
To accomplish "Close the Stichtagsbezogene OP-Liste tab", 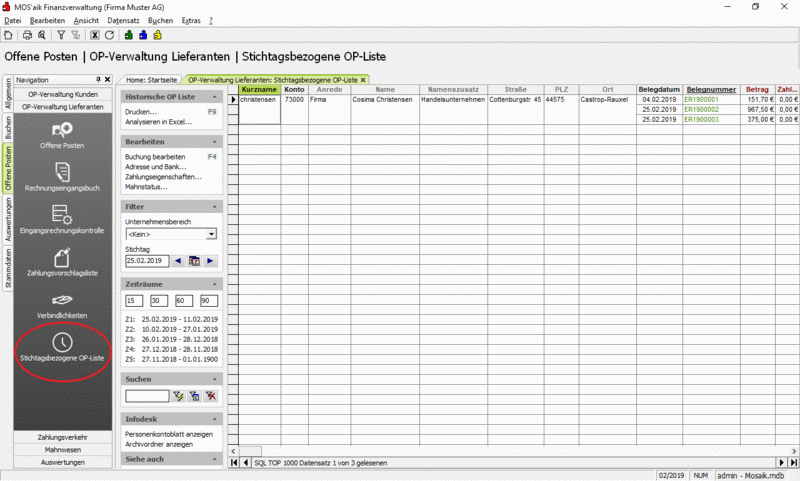I will coord(363,80).
